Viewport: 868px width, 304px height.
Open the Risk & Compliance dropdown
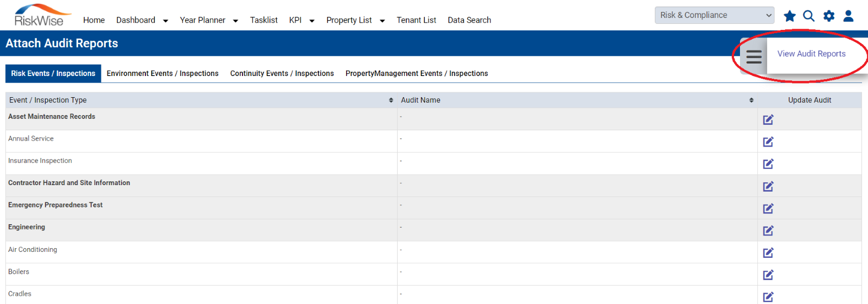coord(714,15)
